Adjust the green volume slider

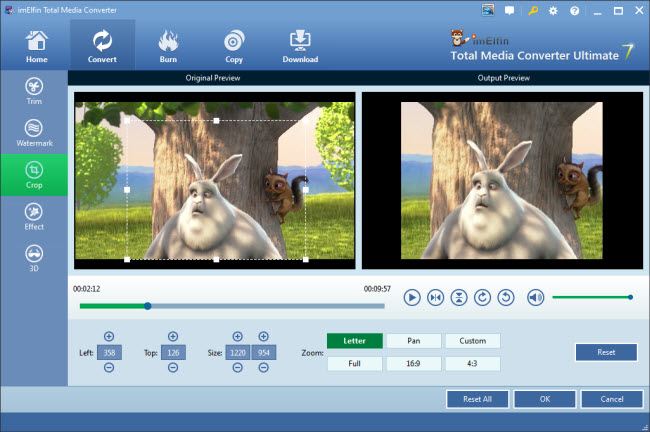click(x=592, y=297)
